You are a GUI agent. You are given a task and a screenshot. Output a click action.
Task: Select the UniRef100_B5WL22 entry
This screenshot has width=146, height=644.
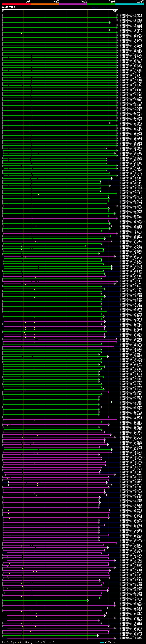131,419
